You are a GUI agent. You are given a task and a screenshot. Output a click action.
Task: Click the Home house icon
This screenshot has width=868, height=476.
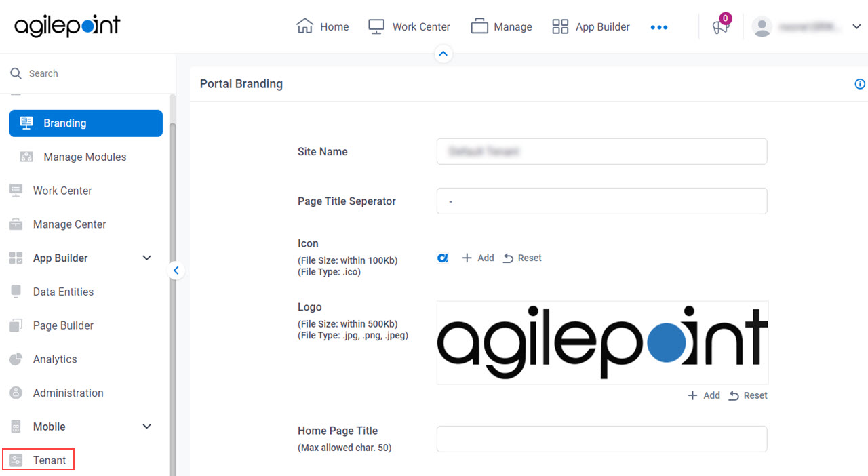tap(305, 26)
